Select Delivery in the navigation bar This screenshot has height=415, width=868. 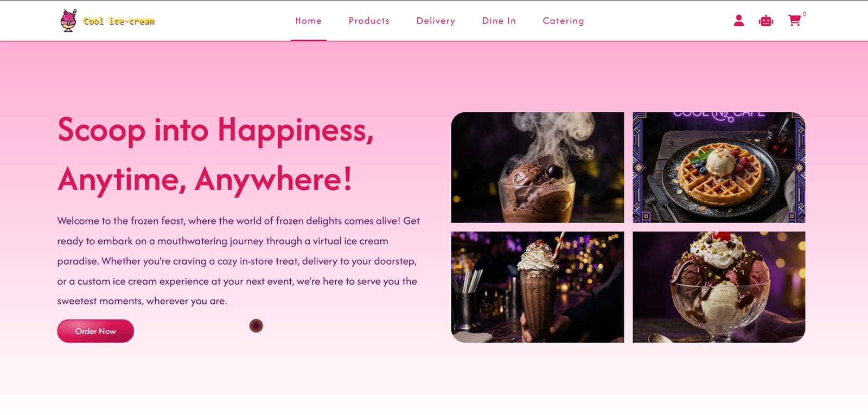[x=436, y=21]
